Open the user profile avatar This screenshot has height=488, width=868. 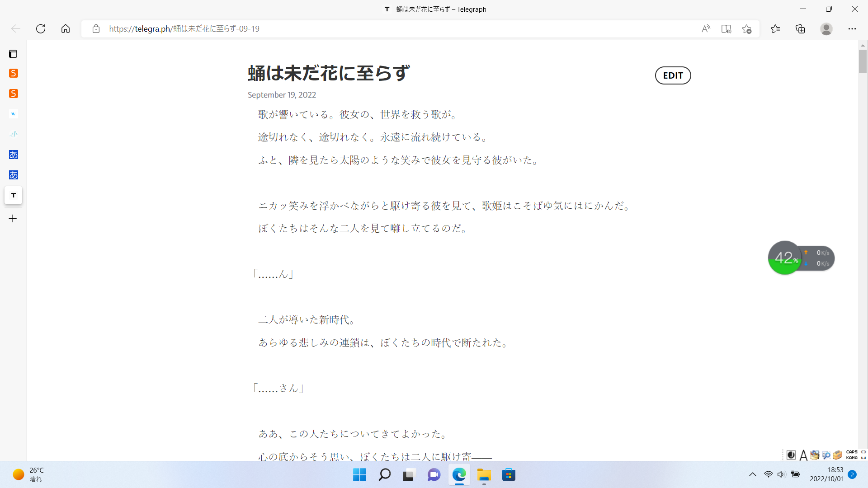[826, 29]
